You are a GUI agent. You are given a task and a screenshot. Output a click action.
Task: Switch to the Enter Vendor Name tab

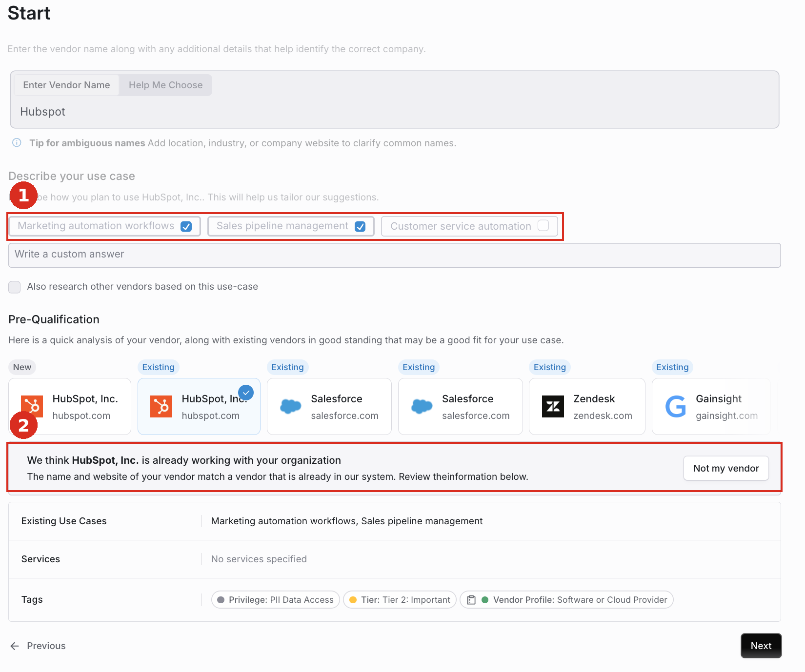click(x=66, y=85)
